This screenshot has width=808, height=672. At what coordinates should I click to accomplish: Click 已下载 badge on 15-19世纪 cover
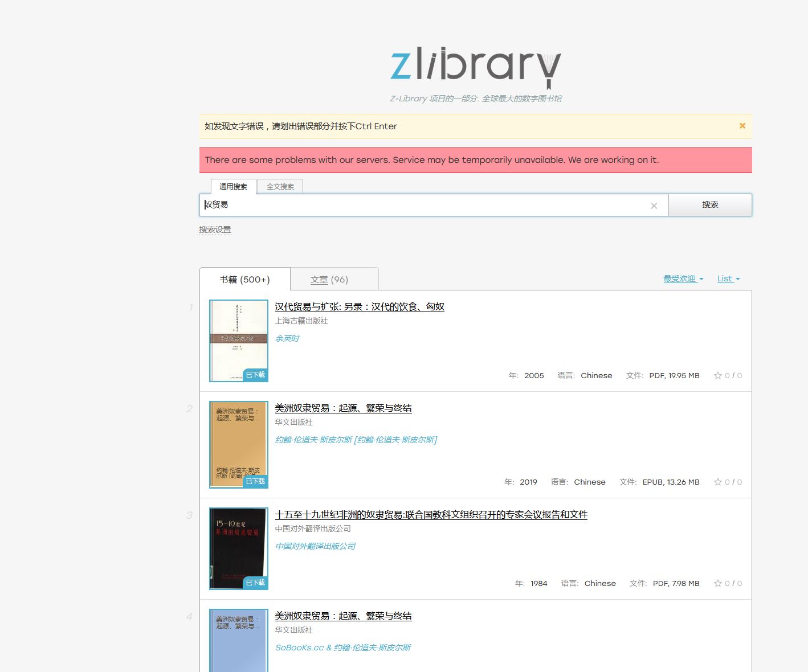point(255,583)
